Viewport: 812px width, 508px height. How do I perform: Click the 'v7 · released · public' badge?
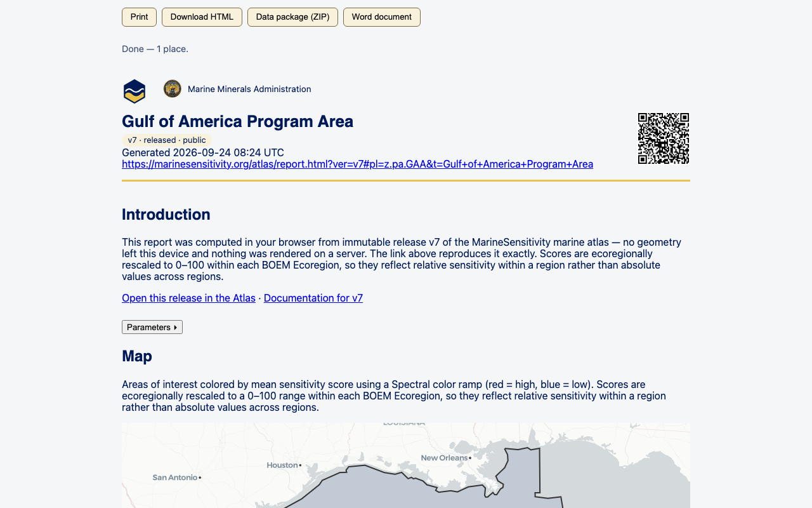point(167,140)
